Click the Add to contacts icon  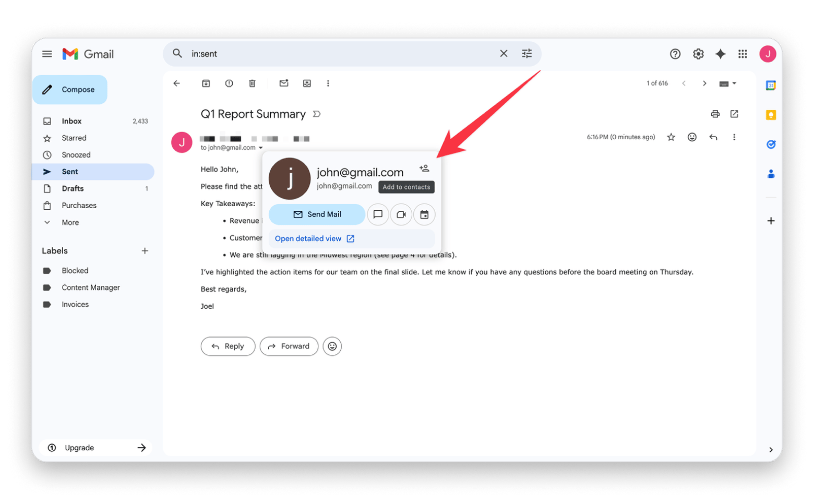pyautogui.click(x=424, y=169)
